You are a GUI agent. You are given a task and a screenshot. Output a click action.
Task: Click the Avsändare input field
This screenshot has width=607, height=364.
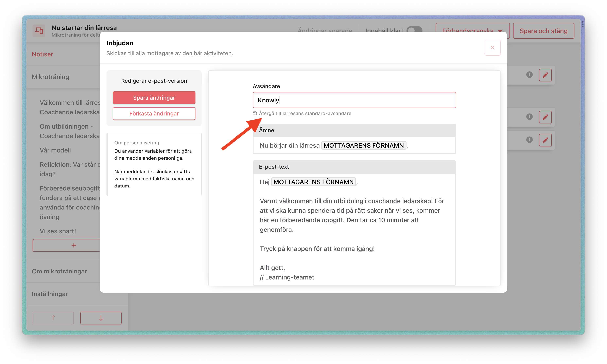pos(354,100)
